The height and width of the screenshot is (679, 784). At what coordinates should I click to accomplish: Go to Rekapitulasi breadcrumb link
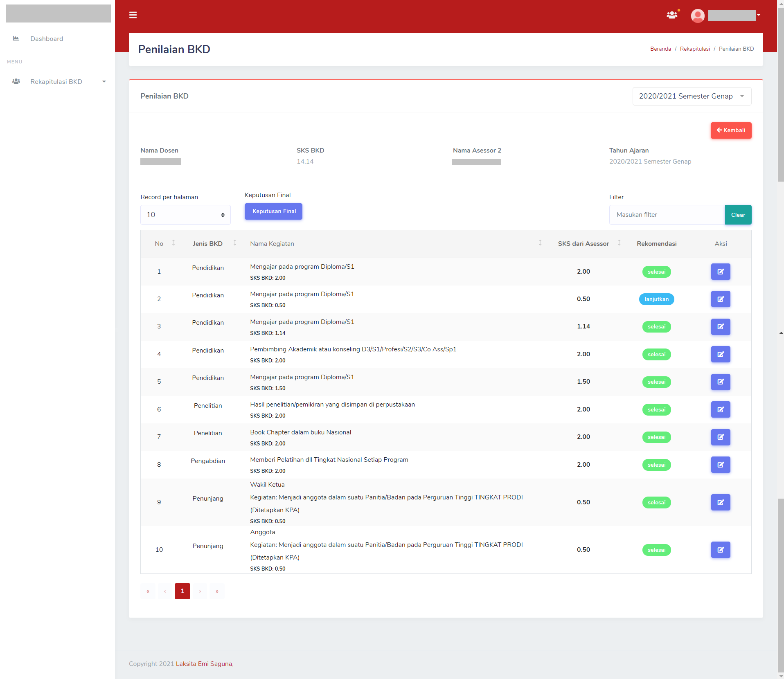[x=695, y=49]
